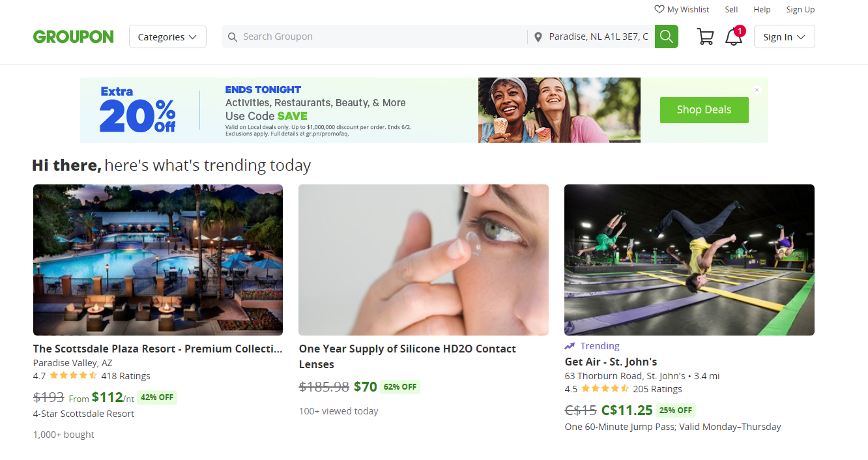Click the green search magnifier button
This screenshot has height=460, width=868.
tap(666, 36)
